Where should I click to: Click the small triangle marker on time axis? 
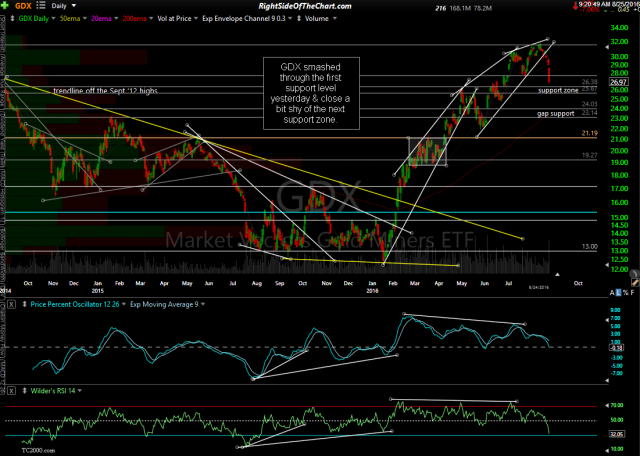[557, 274]
